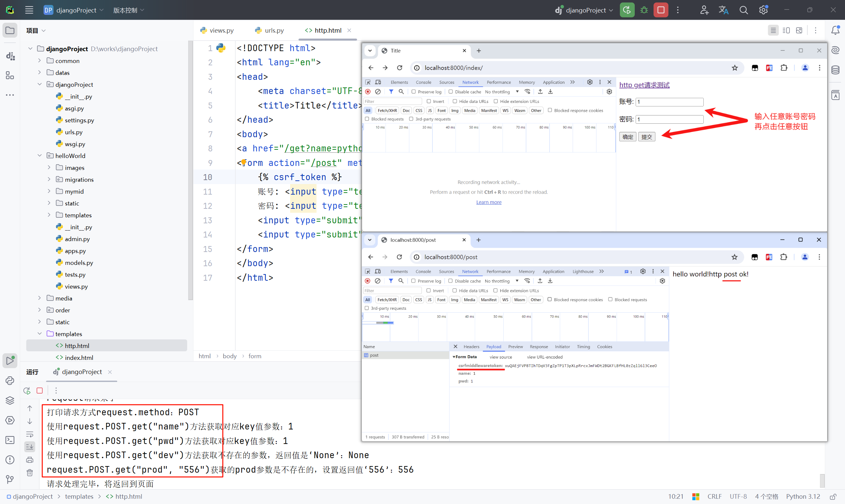Open the 版本控制 dropdown menu
Viewport: 845px width, 504px height.
(x=129, y=10)
